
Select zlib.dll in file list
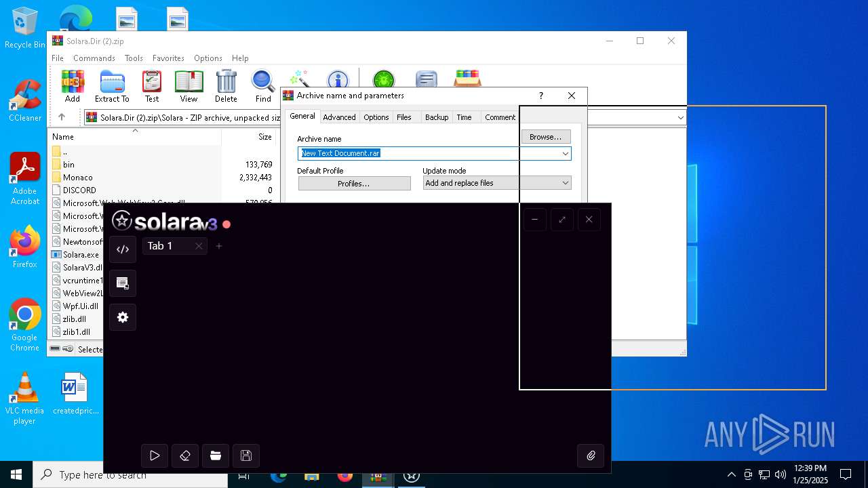point(74,319)
